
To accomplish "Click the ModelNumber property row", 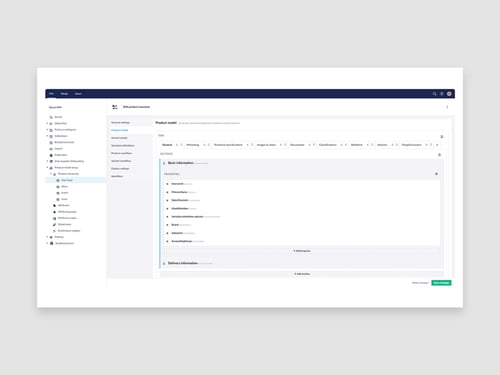I will [302, 209].
